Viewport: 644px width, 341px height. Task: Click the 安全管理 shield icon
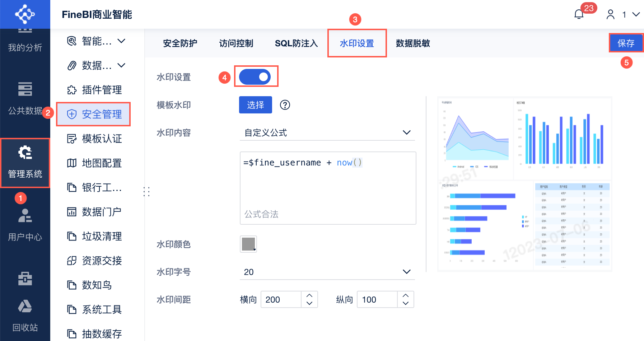(x=72, y=114)
